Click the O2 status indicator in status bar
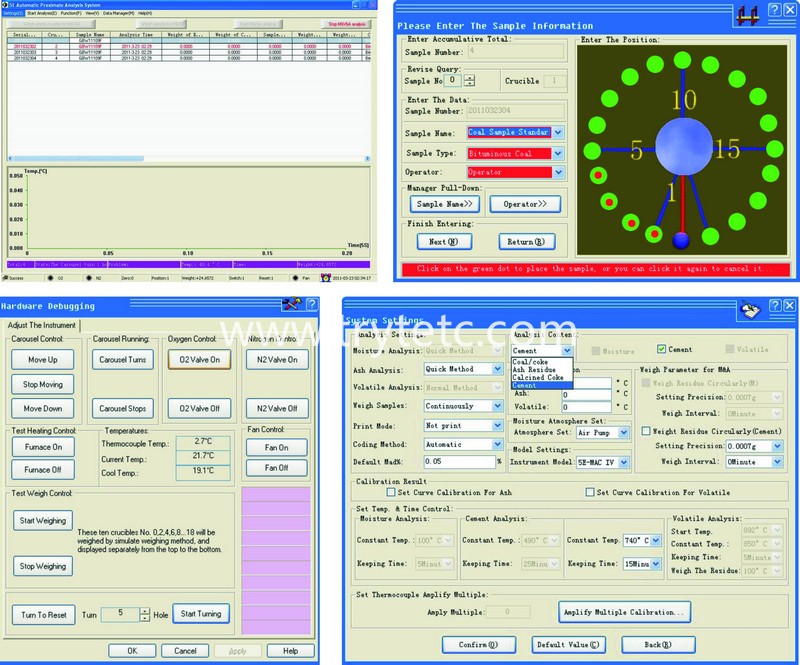This screenshot has height=665, width=800. [x=48, y=278]
